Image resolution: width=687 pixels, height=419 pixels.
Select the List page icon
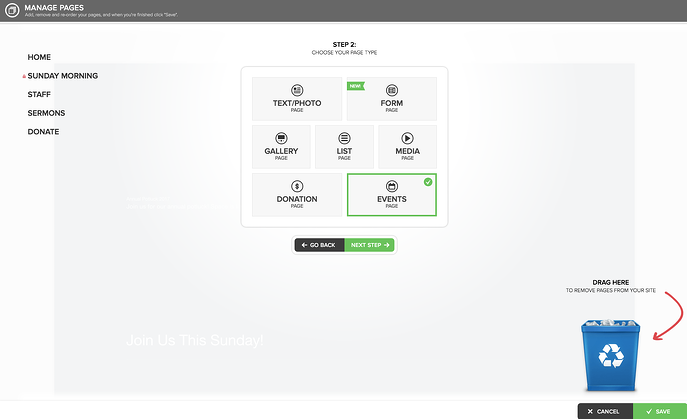point(344,138)
